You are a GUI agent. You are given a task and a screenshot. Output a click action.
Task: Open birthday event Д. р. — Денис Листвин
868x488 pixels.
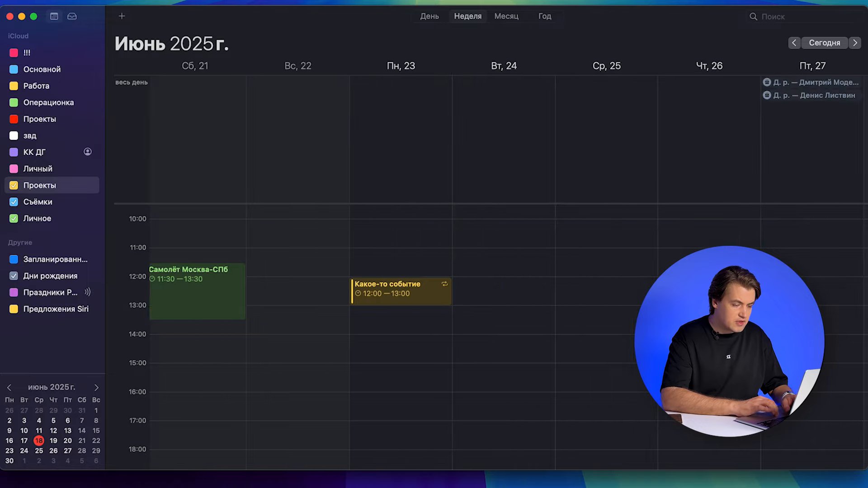point(811,95)
